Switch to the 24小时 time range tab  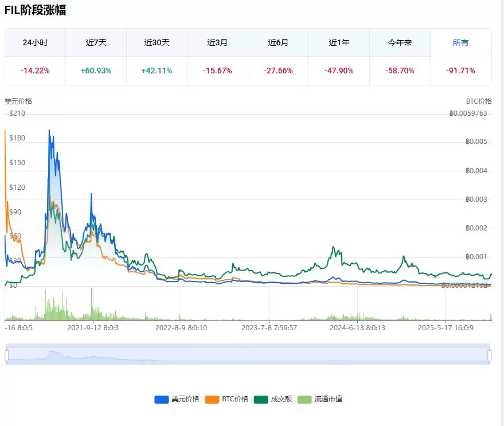coord(34,42)
